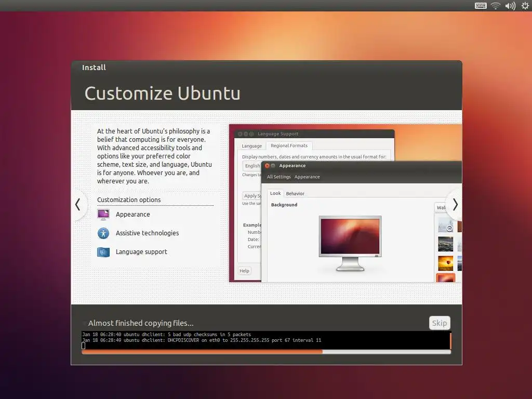Open the Wallpapers source dropdown
532x399 pixels.
point(441,207)
